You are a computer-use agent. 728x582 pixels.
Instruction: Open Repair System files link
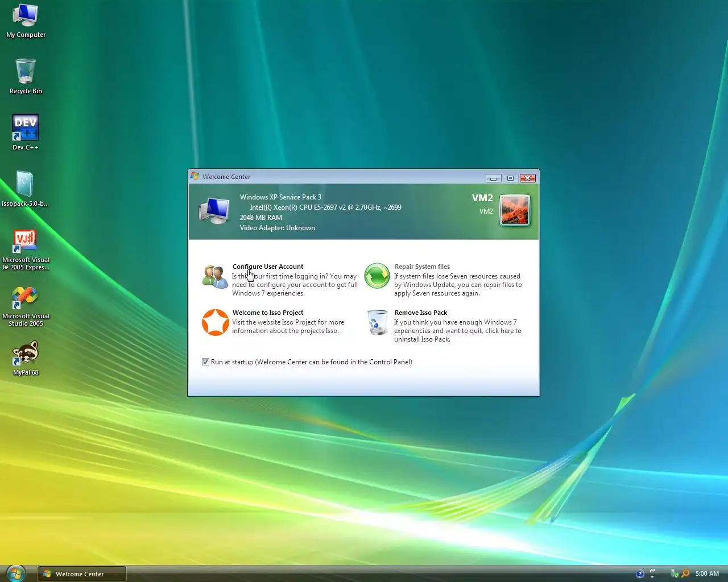[422, 267]
